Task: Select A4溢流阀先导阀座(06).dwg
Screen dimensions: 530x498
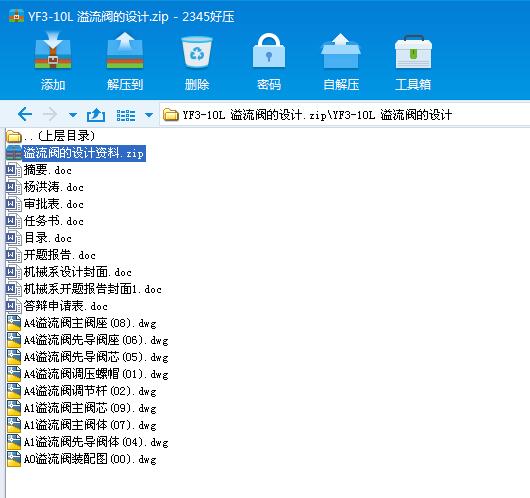Action: (x=87, y=340)
